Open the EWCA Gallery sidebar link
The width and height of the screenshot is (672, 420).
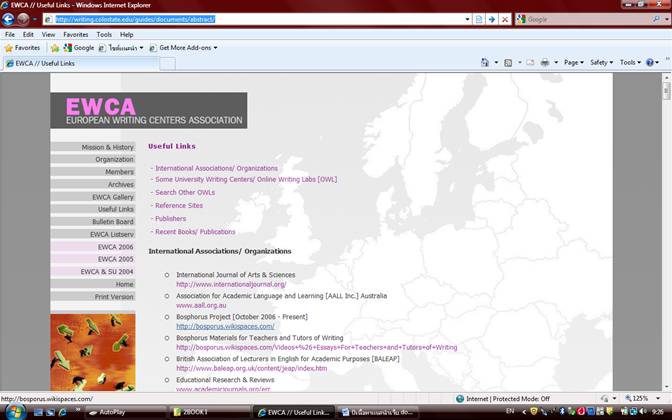tap(93, 197)
